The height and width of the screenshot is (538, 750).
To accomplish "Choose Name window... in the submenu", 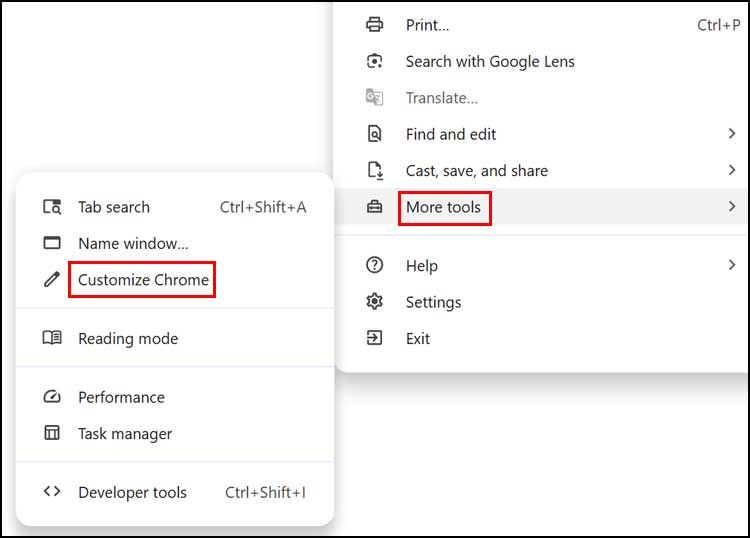I will click(x=175, y=243).
